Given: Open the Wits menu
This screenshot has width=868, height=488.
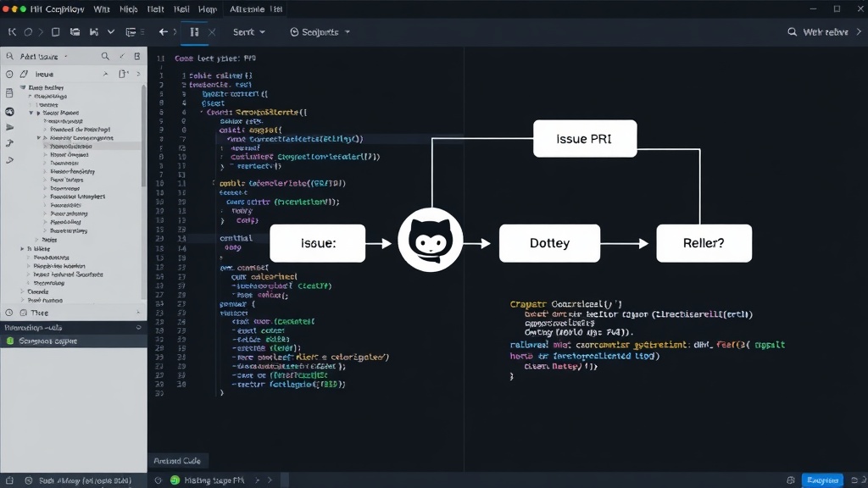Looking at the screenshot, I should tap(102, 8).
